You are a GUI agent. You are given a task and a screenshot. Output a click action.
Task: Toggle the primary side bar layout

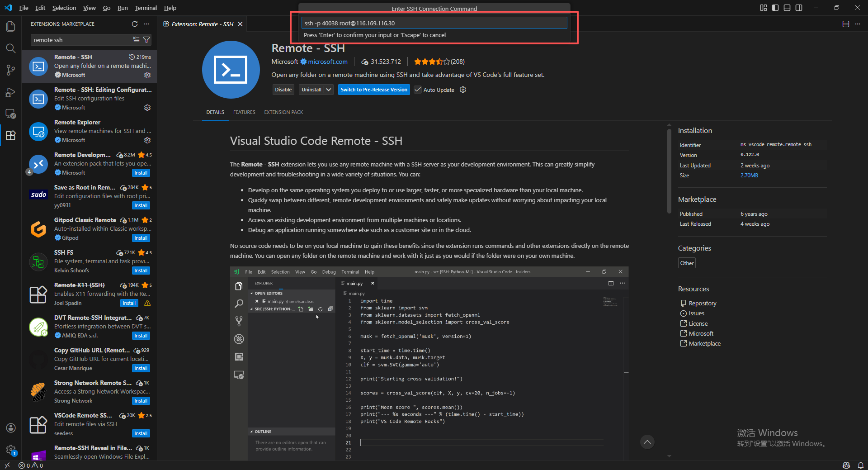775,8
